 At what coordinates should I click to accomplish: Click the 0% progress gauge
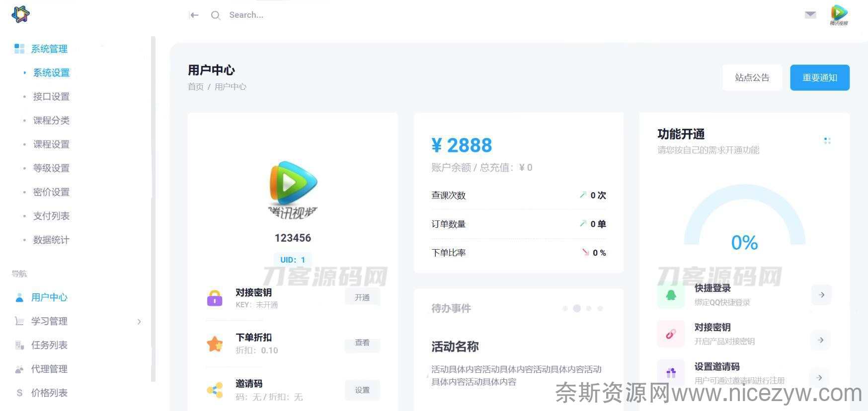tap(744, 217)
